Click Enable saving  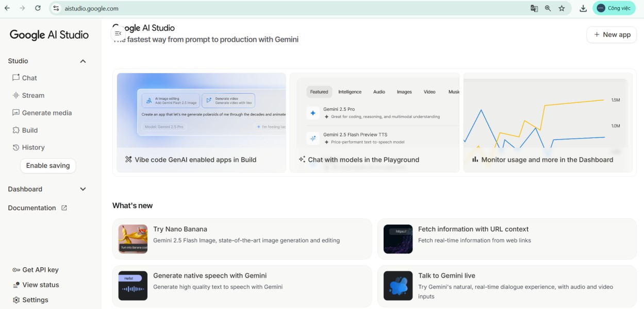coord(48,166)
